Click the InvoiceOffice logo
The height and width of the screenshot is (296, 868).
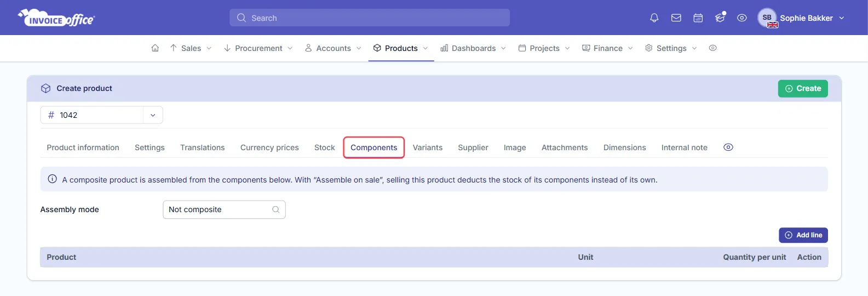[x=56, y=18]
